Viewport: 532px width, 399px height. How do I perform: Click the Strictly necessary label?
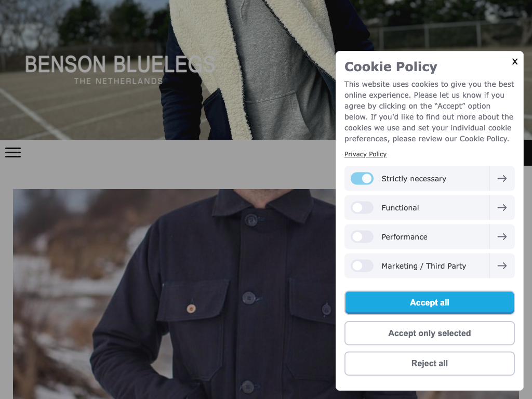[x=414, y=179]
